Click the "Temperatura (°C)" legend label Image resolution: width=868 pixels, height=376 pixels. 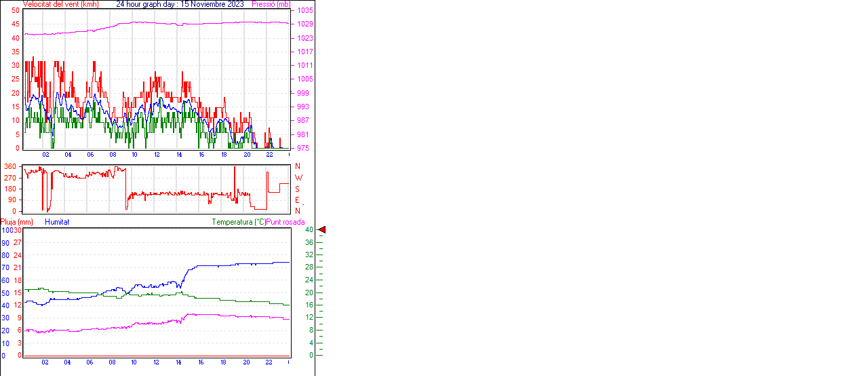[239, 222]
